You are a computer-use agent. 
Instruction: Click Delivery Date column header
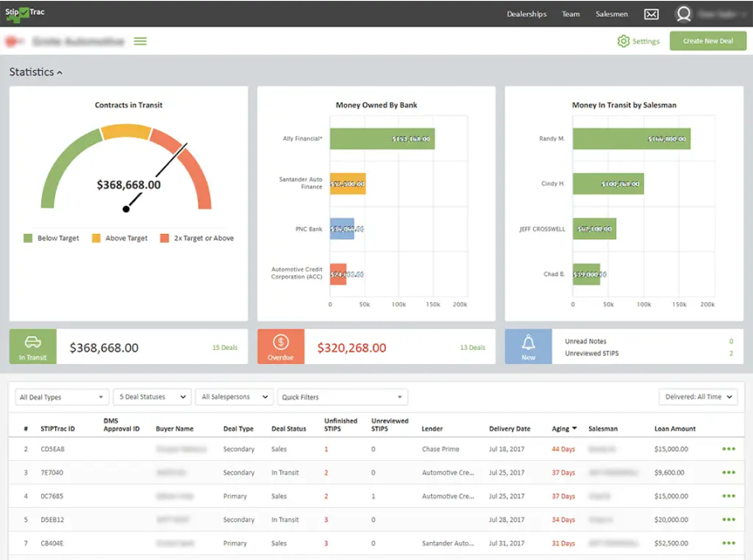pyautogui.click(x=509, y=429)
